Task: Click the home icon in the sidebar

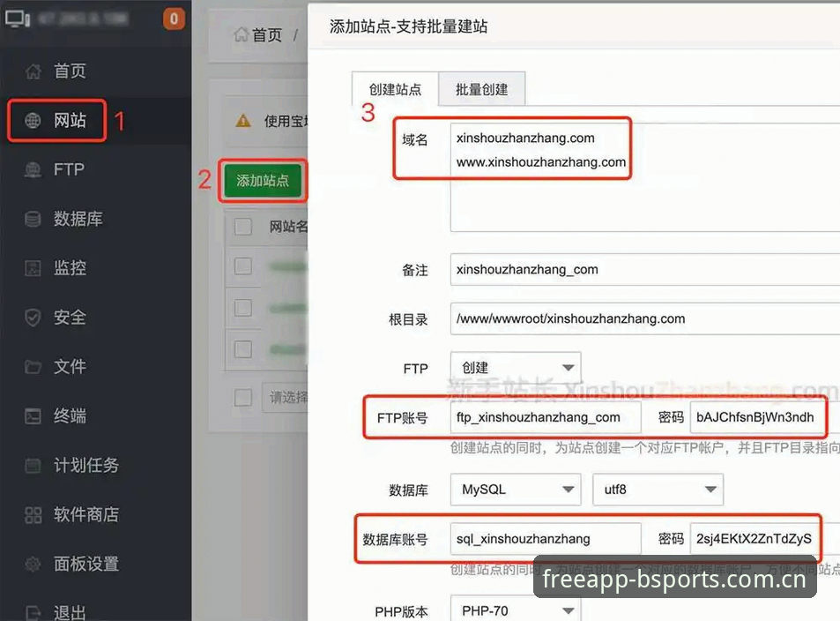Action: click(33, 71)
